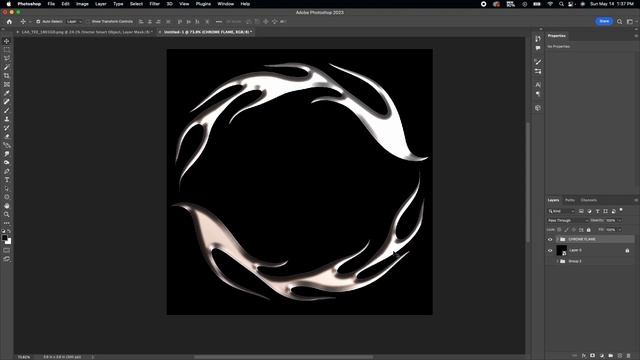This screenshot has height=360, width=640.
Task: Toggle lock transparent pixels
Action: pos(559,230)
